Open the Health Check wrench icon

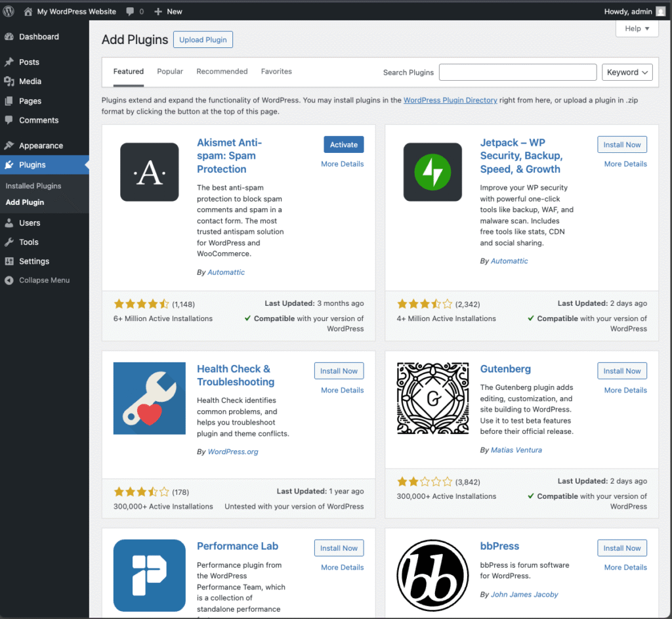[x=149, y=398]
